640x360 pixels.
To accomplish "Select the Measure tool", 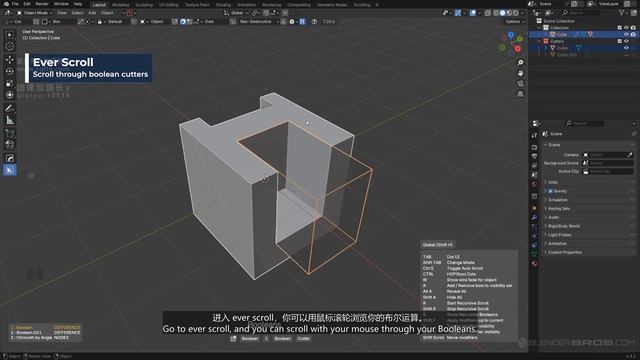I will pyautogui.click(x=10, y=120).
